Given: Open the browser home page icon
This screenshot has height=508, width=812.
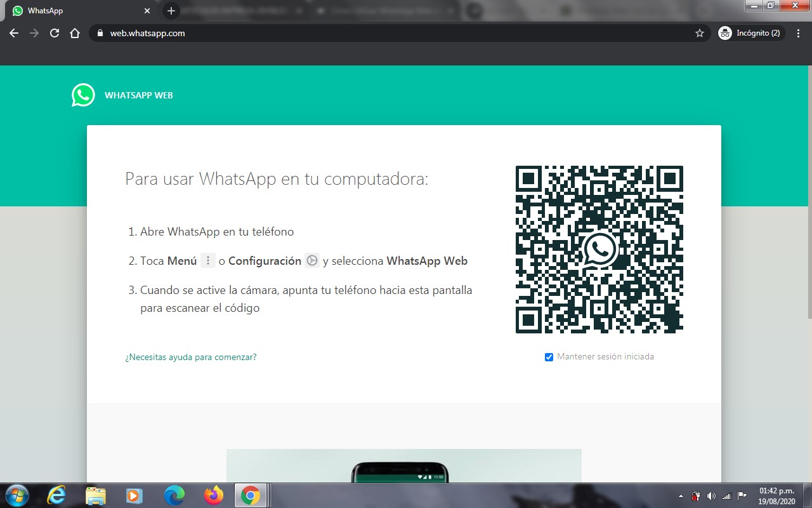Looking at the screenshot, I should [x=75, y=33].
